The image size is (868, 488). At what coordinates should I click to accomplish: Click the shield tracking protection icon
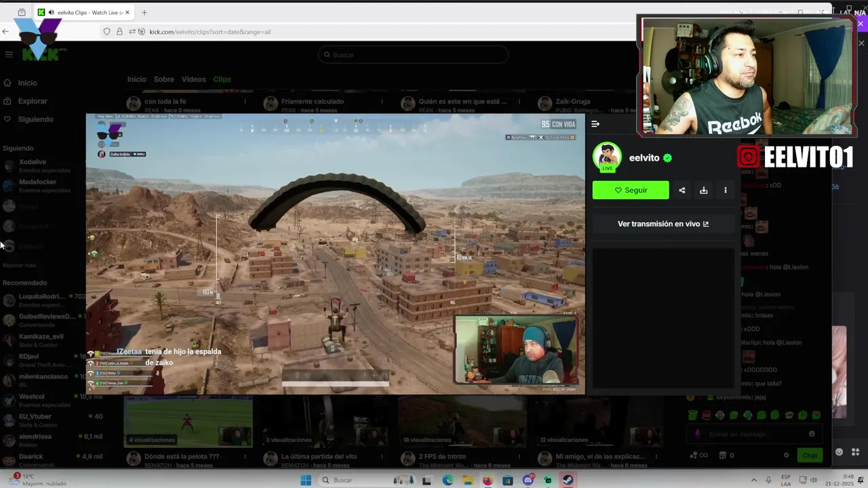point(106,32)
